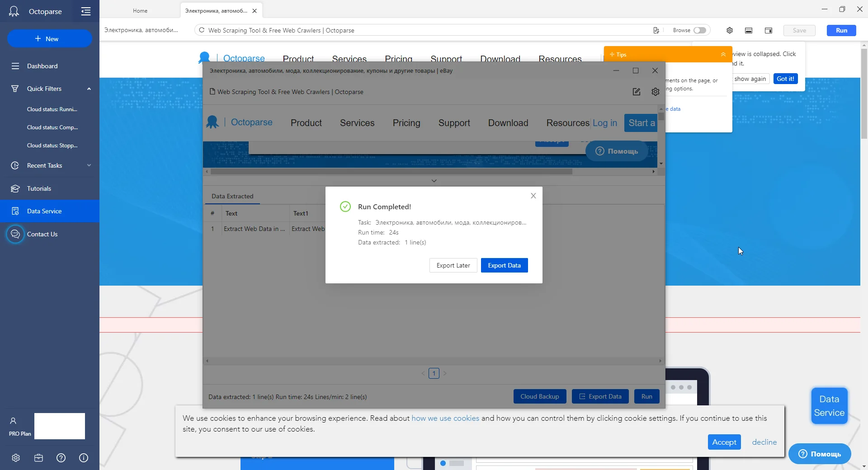868x470 pixels.
Task: Click the Data Service floating button
Action: 830,406
